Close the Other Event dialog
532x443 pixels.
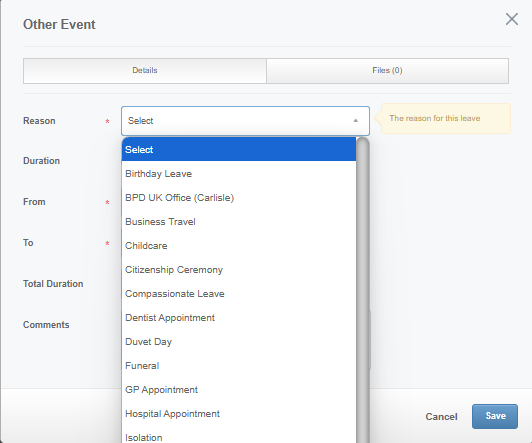coord(512,19)
